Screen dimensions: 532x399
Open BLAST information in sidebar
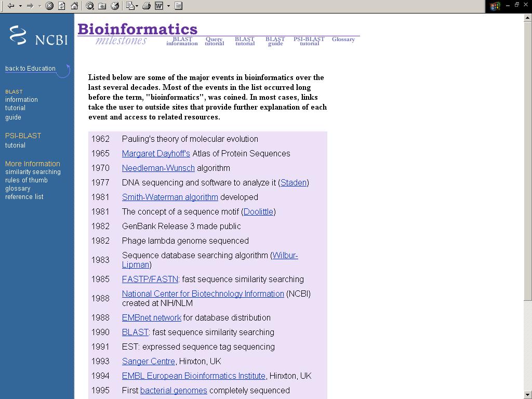tap(21, 99)
